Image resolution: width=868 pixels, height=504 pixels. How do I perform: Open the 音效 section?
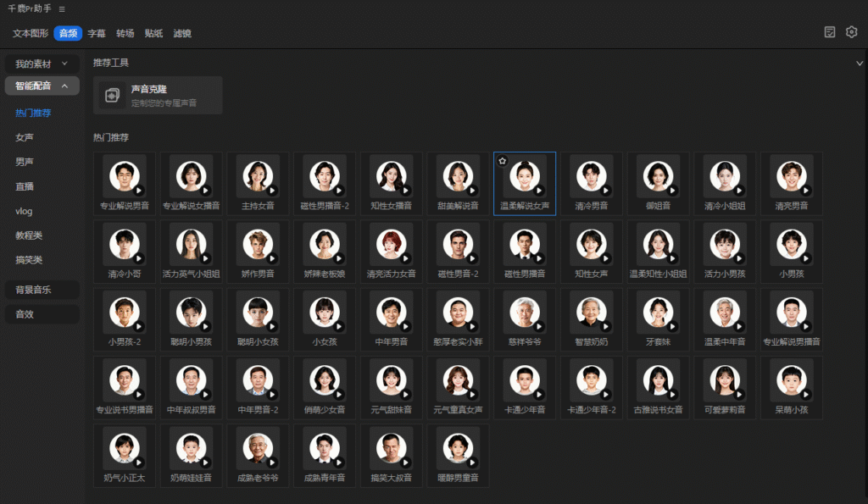click(x=25, y=314)
